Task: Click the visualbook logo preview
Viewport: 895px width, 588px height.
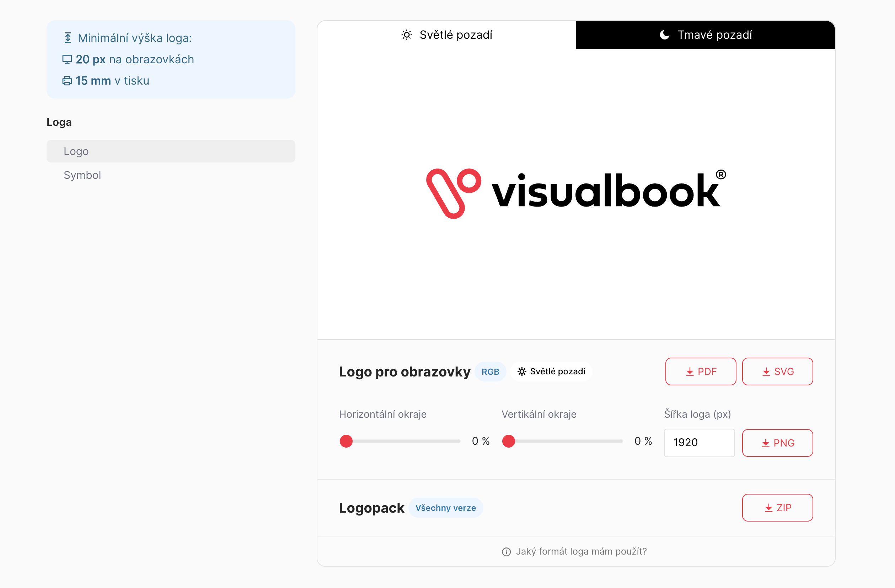Action: click(x=576, y=193)
